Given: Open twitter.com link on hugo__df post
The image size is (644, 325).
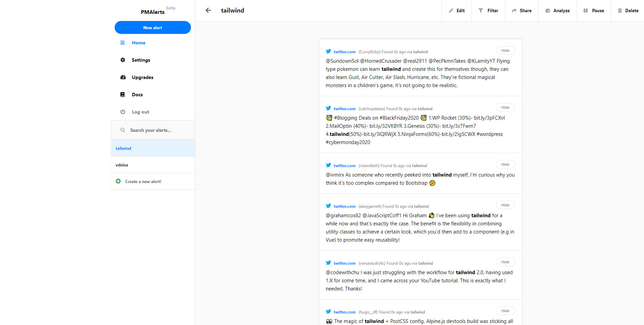Looking at the screenshot, I should [345, 312].
